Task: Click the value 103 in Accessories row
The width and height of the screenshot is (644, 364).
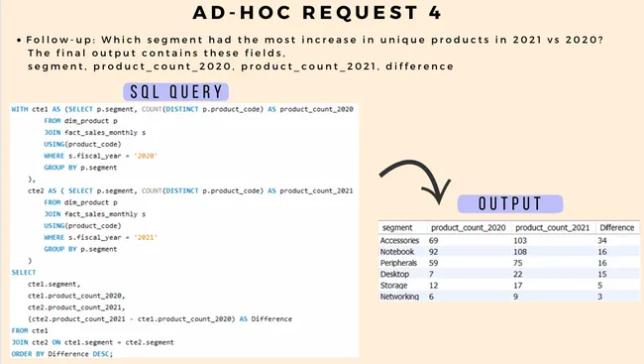Action: click(x=520, y=240)
